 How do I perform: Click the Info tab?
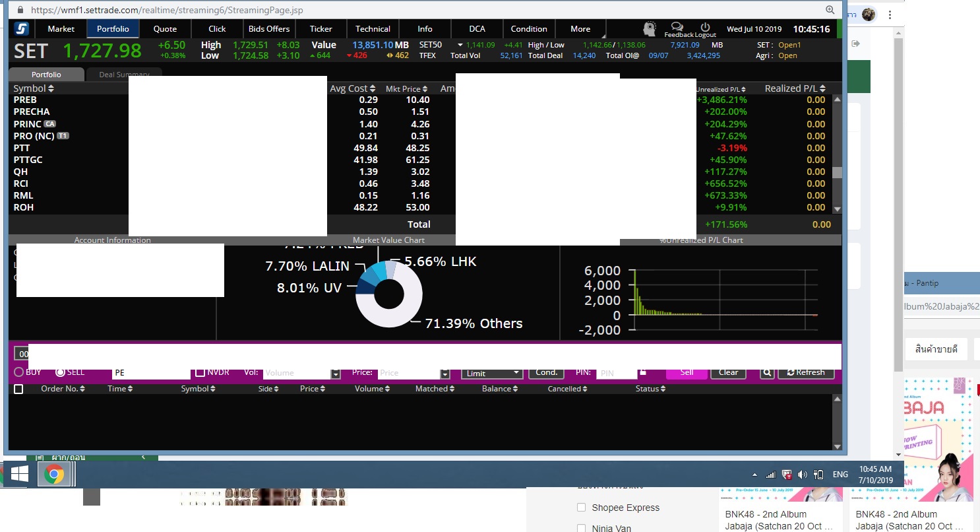(425, 29)
